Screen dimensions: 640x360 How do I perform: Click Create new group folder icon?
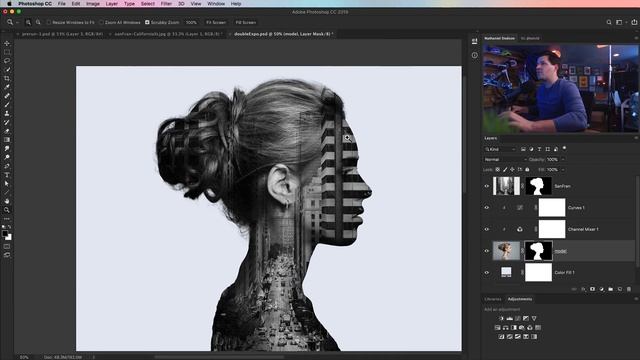611,289
